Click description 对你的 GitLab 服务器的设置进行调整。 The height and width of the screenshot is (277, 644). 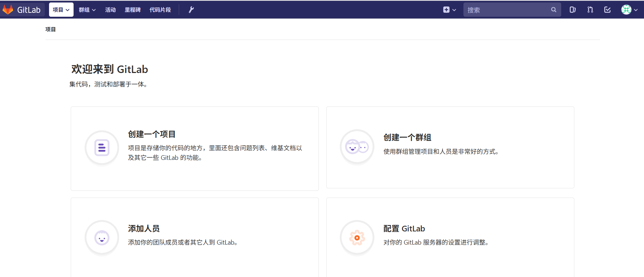(x=437, y=242)
